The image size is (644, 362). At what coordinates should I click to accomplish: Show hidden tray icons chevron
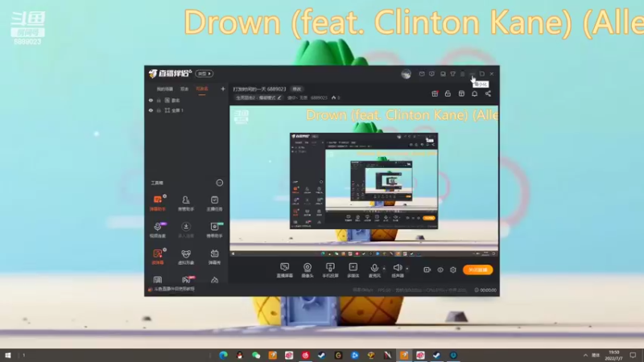[585, 355]
